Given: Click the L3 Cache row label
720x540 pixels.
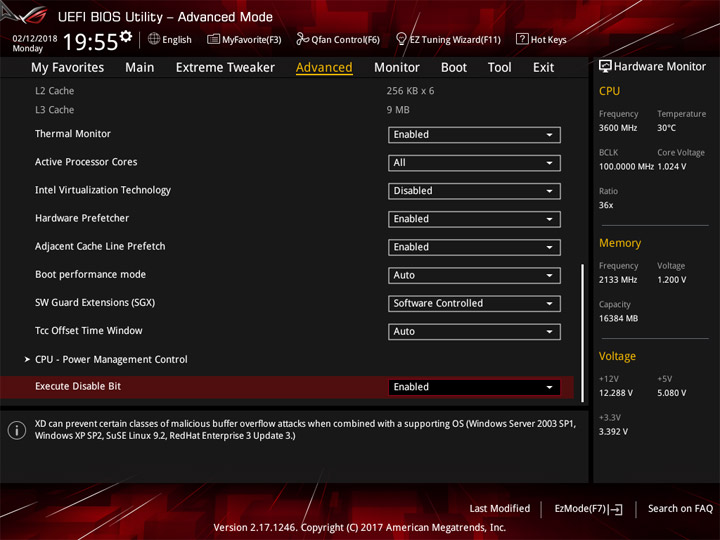Looking at the screenshot, I should tap(55, 110).
